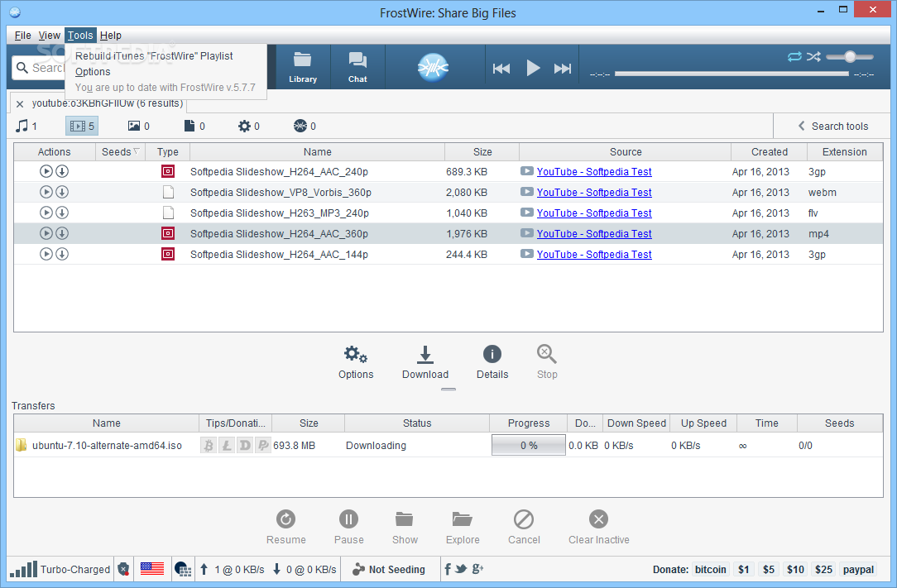Click the Download button for the selected result
The height and width of the screenshot is (588, 897).
425,362
